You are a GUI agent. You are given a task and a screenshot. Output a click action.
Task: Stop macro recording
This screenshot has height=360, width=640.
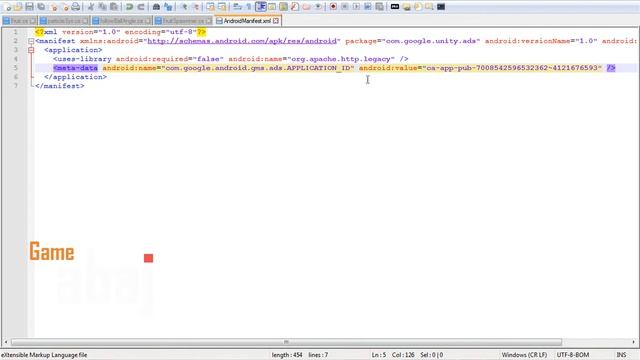click(x=344, y=7)
